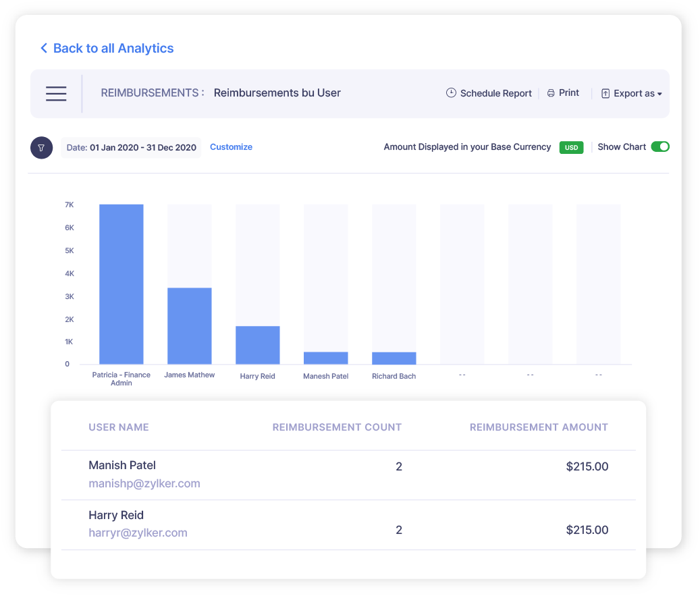The width and height of the screenshot is (700, 596).
Task: Click manishp@zylker.com email address
Action: pos(144,483)
